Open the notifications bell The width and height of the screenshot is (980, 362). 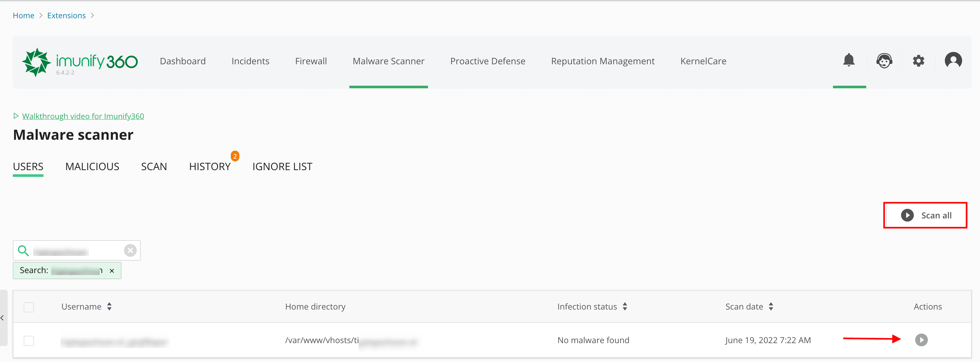(849, 60)
